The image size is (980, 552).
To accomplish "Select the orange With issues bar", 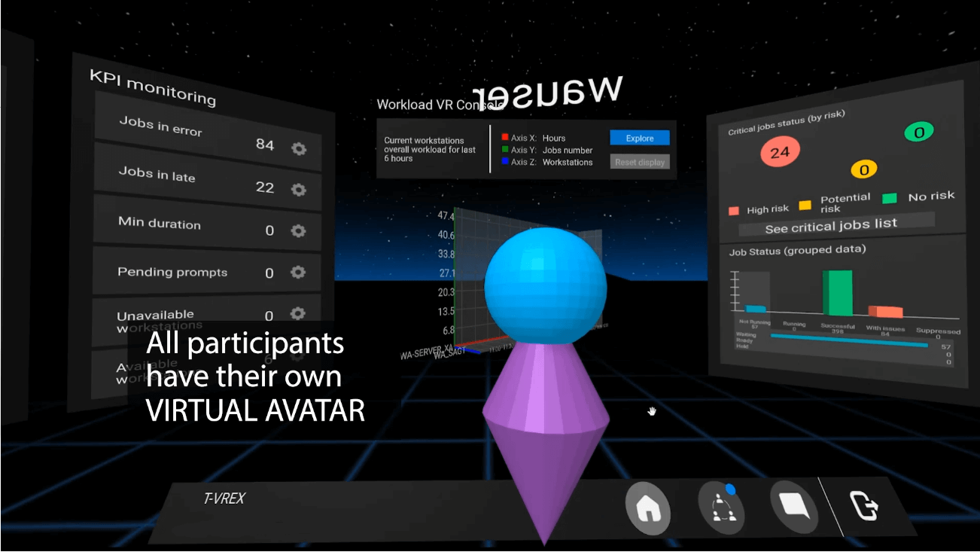I will click(885, 312).
